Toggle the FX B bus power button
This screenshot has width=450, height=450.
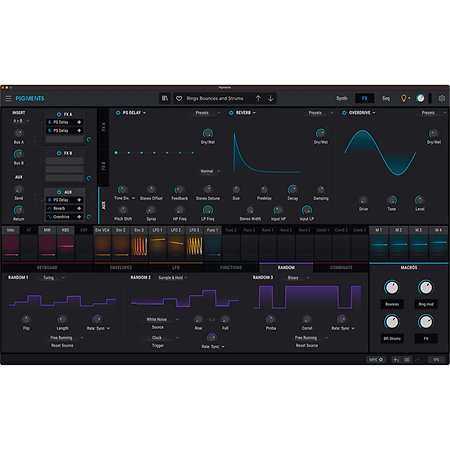click(x=59, y=153)
